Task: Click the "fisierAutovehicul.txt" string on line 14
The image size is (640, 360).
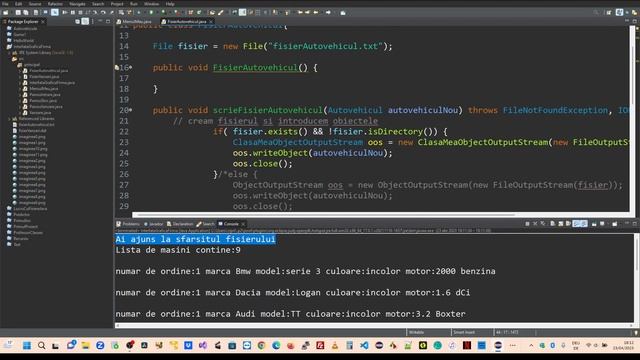Action: 325,46
